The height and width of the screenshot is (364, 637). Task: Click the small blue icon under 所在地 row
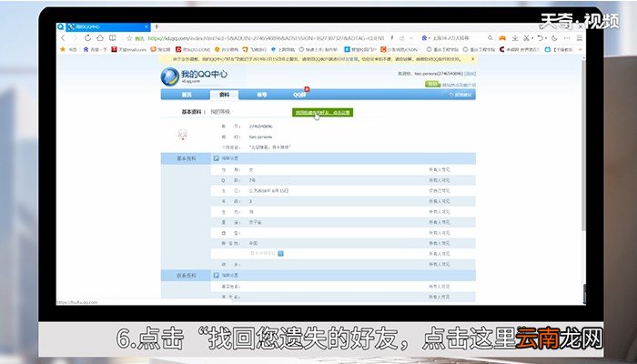[280, 254]
